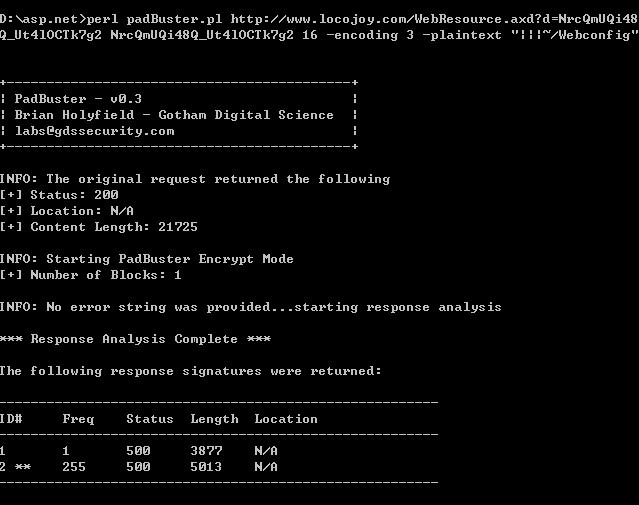Screen dimensions: 639x505
Task: Click the 'perl padBuster.pl' command text
Action: pyautogui.click(x=154, y=19)
